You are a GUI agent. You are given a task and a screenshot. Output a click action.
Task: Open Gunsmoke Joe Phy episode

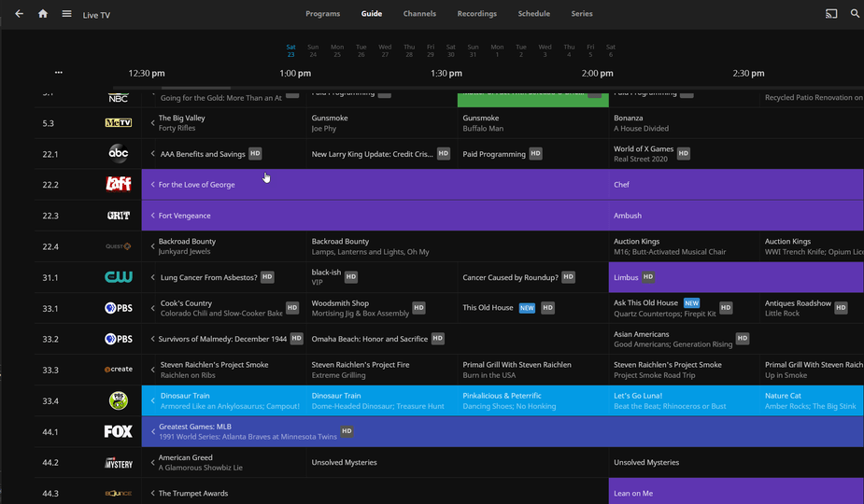click(x=381, y=123)
